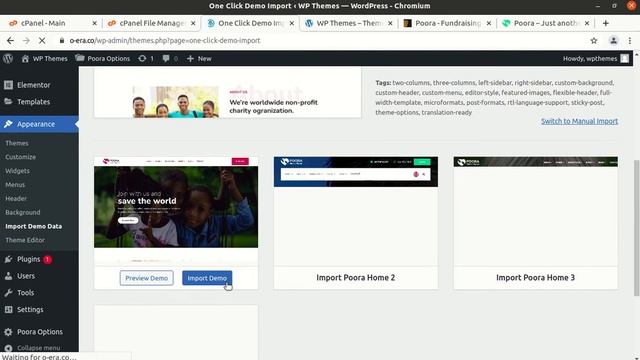This screenshot has width=640, height=360.
Task: Open Plugins in the sidebar
Action: (29, 259)
